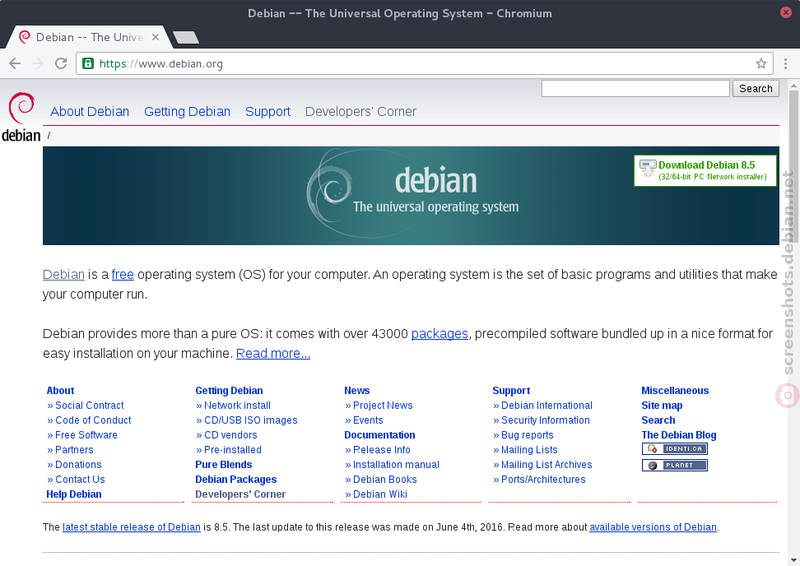The width and height of the screenshot is (800, 566).
Task: Click the 'Read more...' link
Action: 273,354
